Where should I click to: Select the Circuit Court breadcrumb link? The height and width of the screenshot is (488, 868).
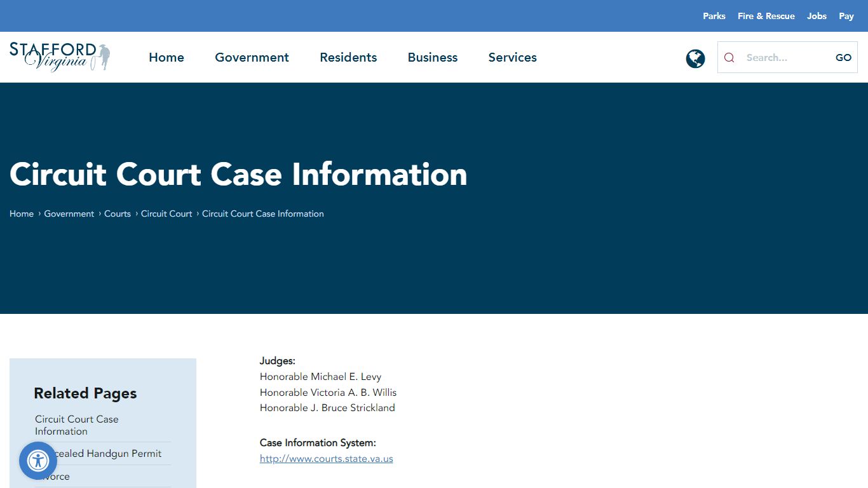[x=166, y=213]
